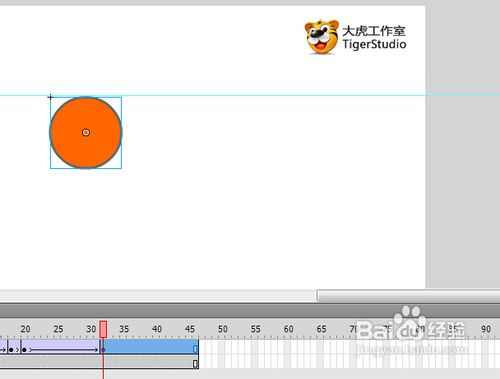Jump to frame 35 on the ruler

point(124,329)
